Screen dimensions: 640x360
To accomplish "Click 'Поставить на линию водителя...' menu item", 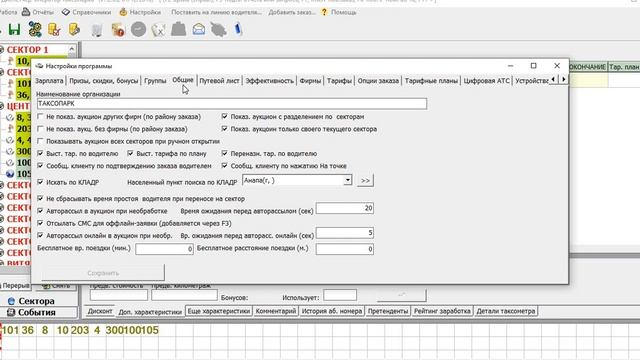I will click(216, 12).
